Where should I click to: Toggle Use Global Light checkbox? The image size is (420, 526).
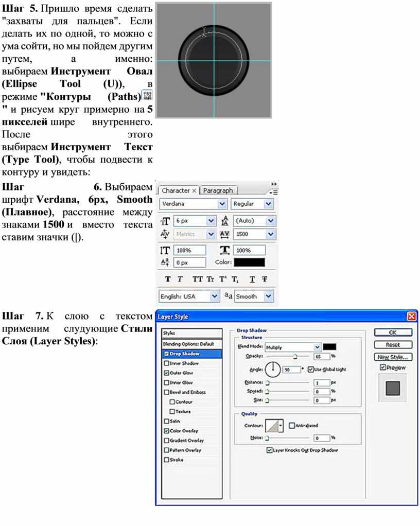click(x=310, y=369)
